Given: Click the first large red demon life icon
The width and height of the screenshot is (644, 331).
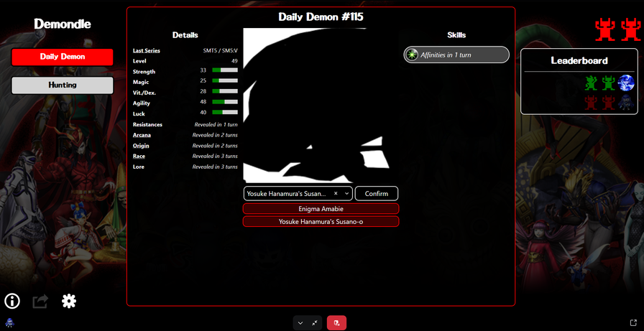Looking at the screenshot, I should pos(605,30).
